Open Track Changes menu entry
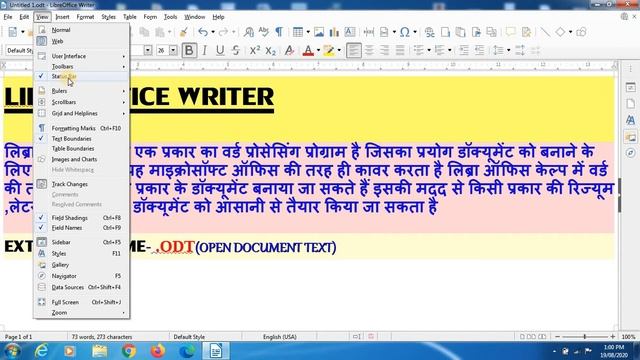Image resolution: width=640 pixels, height=360 pixels. pyautogui.click(x=82, y=184)
